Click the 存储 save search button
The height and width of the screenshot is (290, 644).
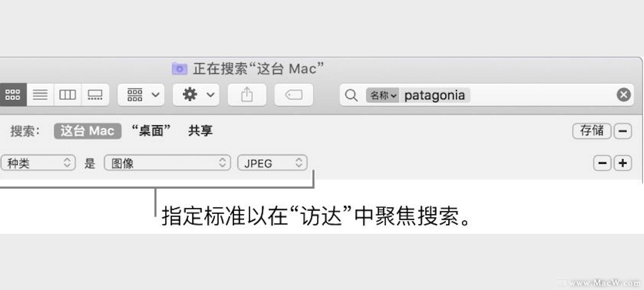coord(592,131)
